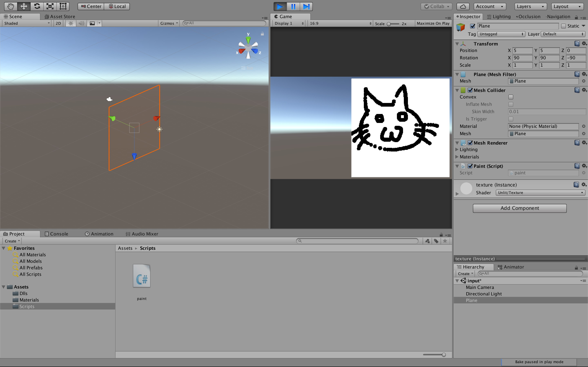Select the Move tool
588x367 pixels.
(24, 6)
